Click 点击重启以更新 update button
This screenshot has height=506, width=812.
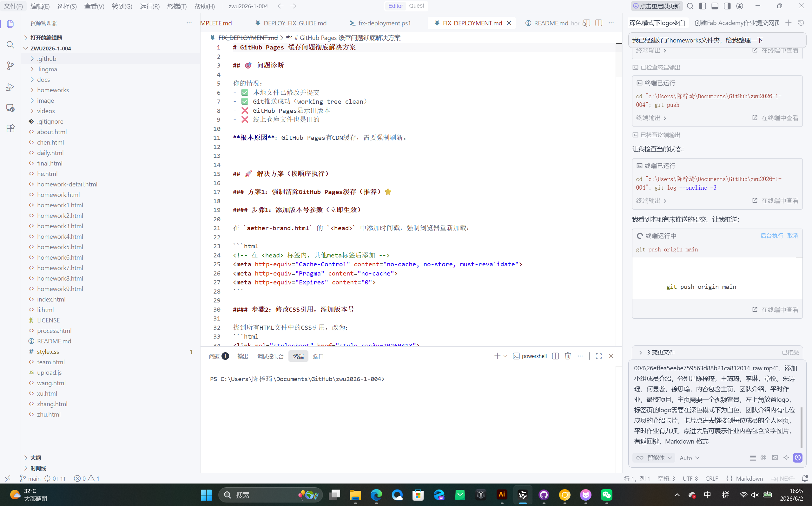click(656, 6)
